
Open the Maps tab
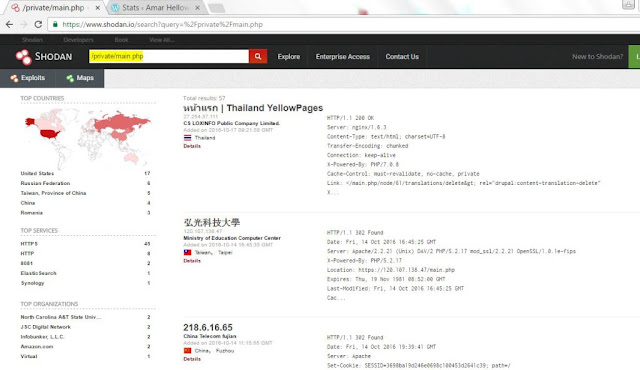point(80,78)
